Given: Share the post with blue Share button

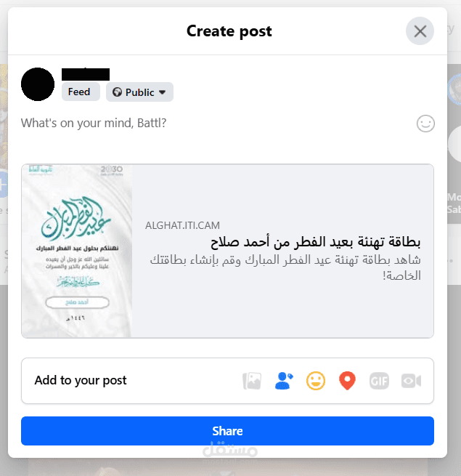Looking at the screenshot, I should click(x=227, y=431).
